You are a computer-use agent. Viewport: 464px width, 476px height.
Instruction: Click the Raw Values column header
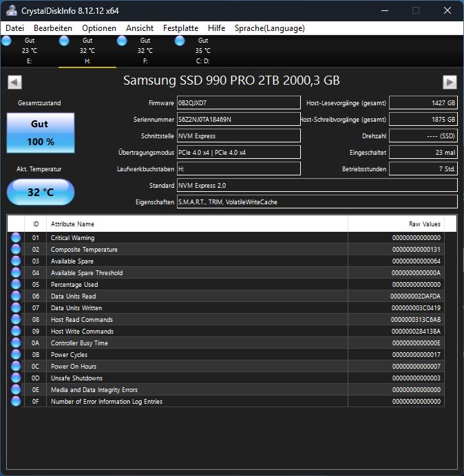tap(396, 224)
